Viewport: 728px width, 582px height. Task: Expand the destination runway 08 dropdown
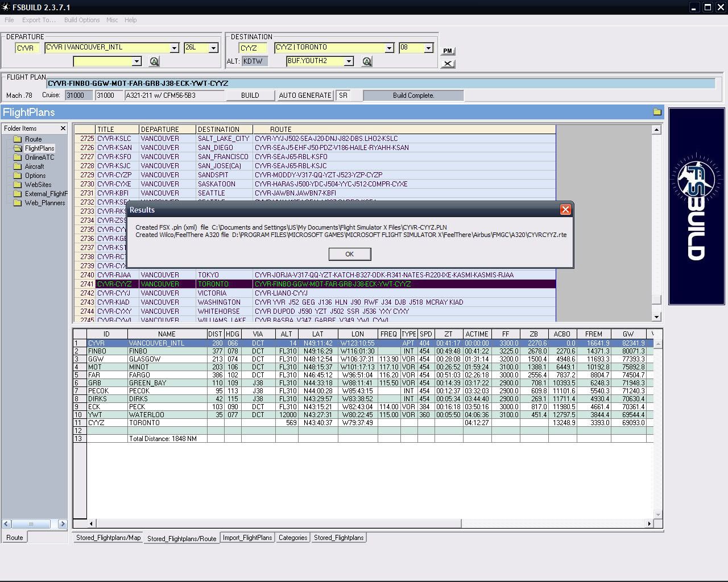tap(428, 48)
